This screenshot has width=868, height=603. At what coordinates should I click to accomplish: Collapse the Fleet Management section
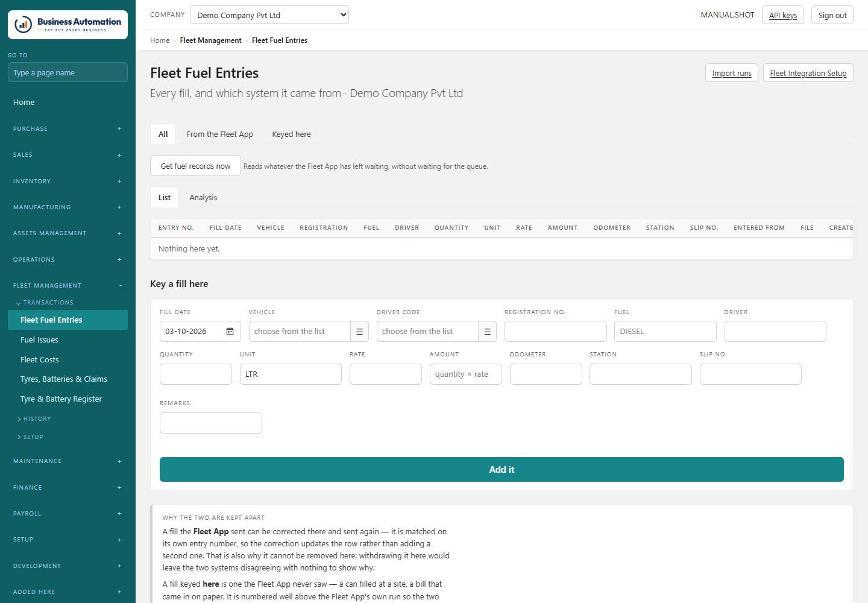click(68, 286)
